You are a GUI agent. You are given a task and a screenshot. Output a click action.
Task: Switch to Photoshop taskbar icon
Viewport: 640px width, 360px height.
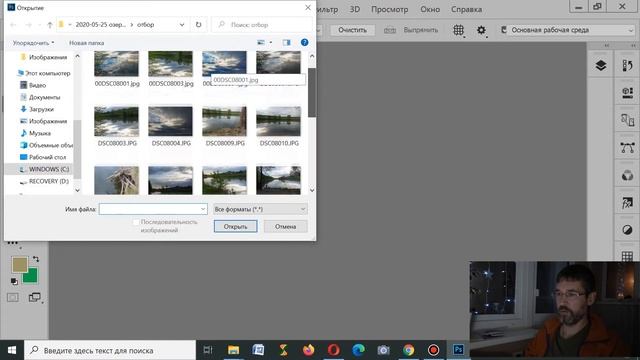click(x=458, y=350)
